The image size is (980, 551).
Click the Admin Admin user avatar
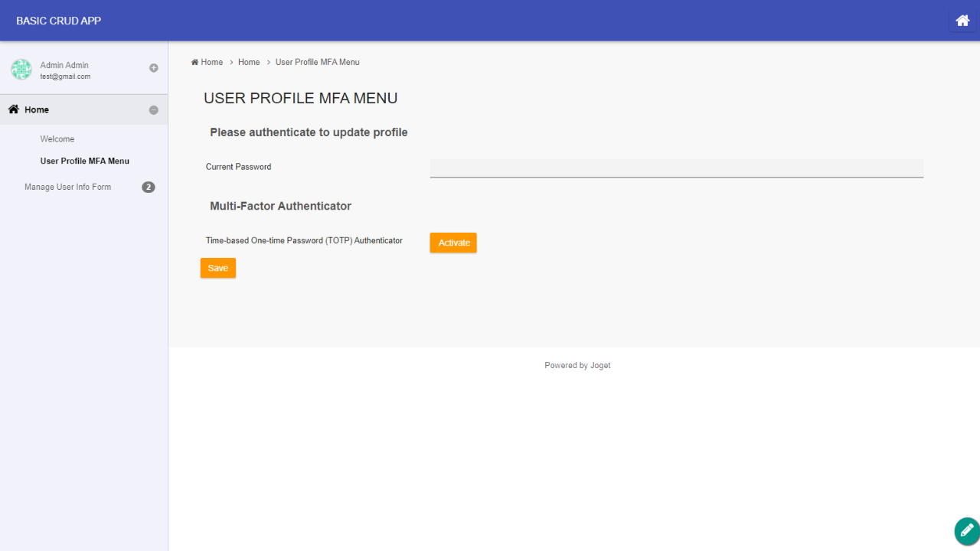21,70
